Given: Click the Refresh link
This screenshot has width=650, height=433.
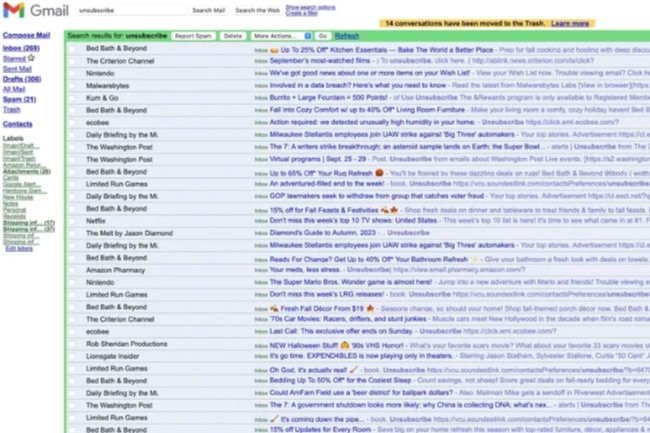Looking at the screenshot, I should coord(347,36).
